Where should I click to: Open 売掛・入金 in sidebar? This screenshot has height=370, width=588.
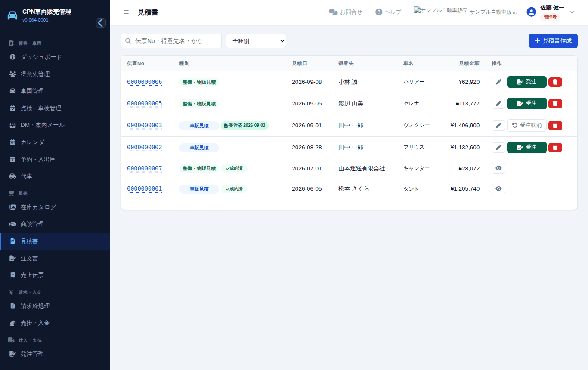coord(55,323)
